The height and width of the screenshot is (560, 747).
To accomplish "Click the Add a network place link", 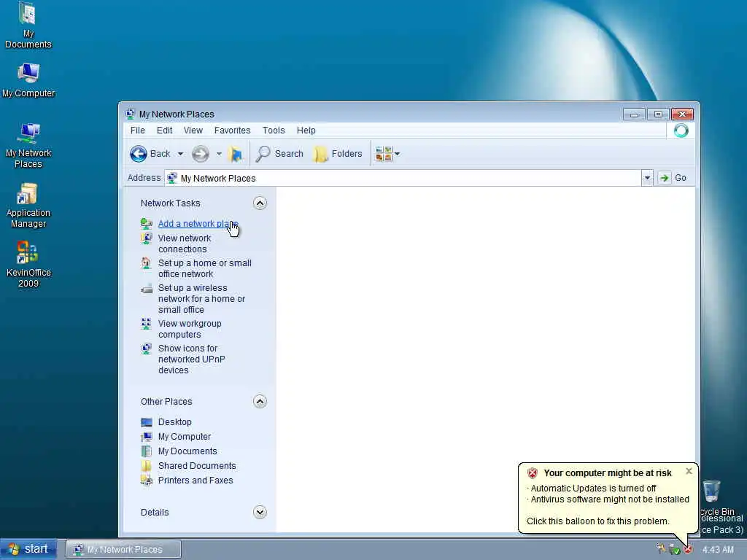I will tap(198, 224).
